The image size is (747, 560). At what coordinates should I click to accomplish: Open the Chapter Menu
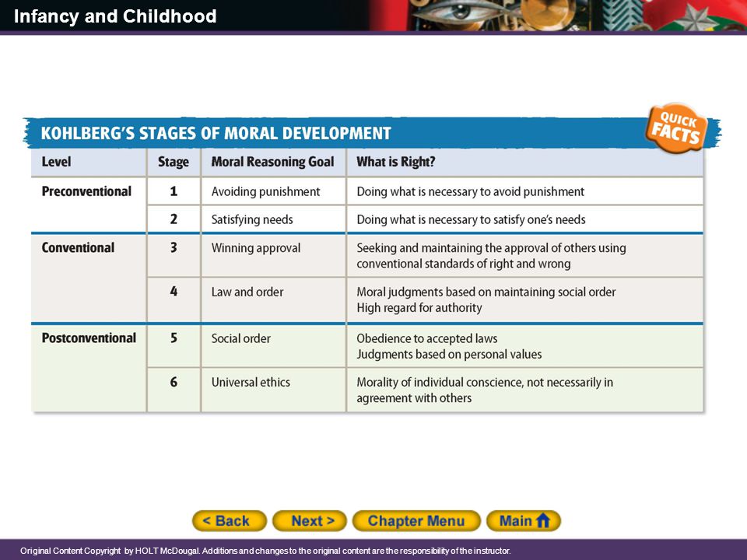(416, 520)
